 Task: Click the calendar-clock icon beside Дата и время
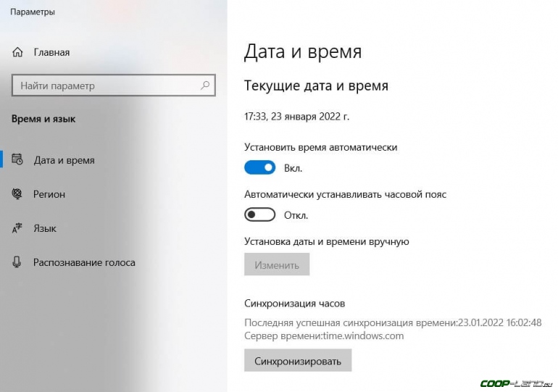pyautogui.click(x=17, y=160)
